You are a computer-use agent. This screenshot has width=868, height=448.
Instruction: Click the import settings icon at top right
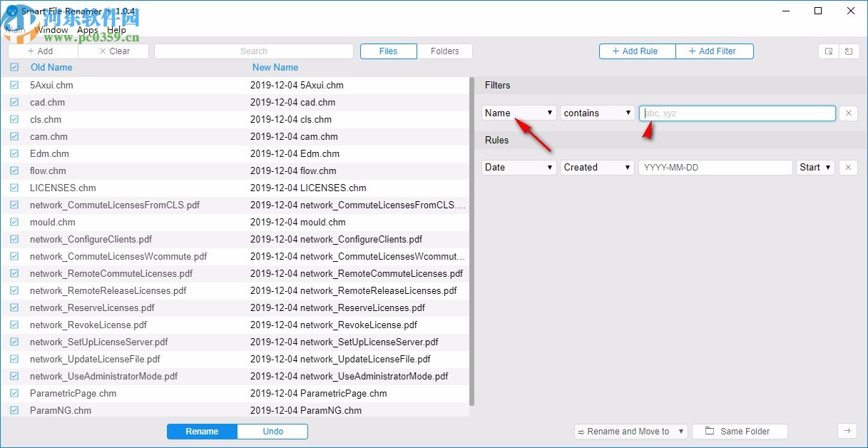(849, 51)
